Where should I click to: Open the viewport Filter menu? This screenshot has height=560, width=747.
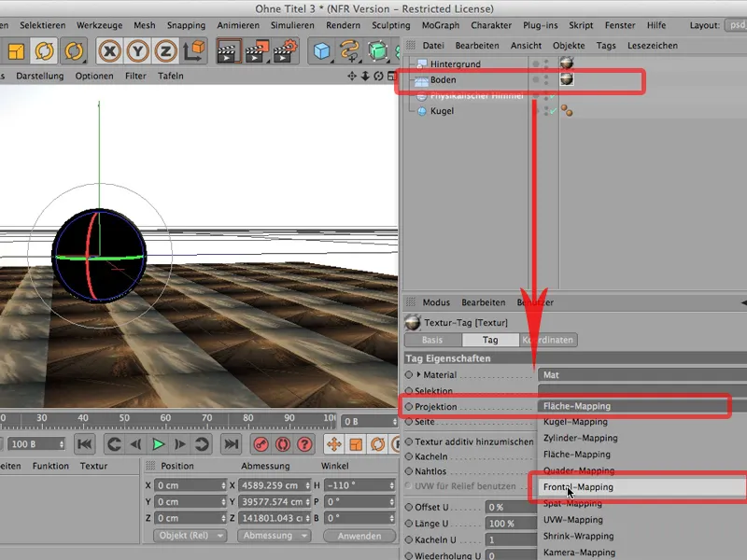pyautogui.click(x=135, y=77)
